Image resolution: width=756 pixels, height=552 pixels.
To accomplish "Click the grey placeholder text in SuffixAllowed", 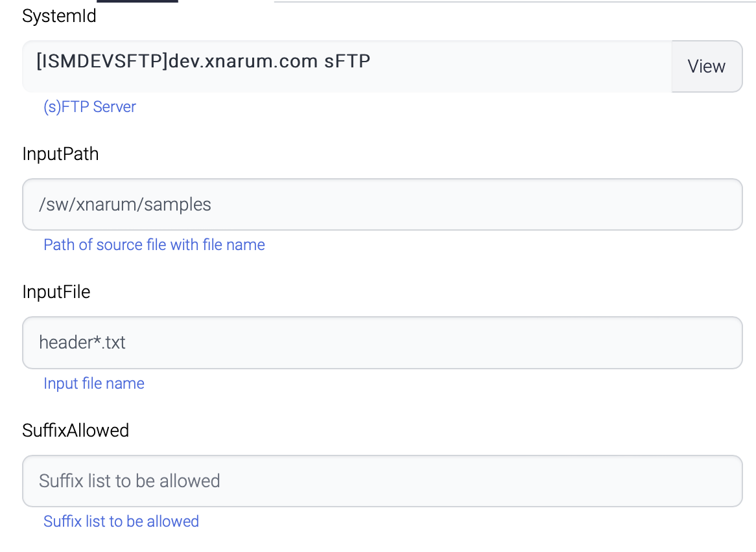I will click(130, 481).
